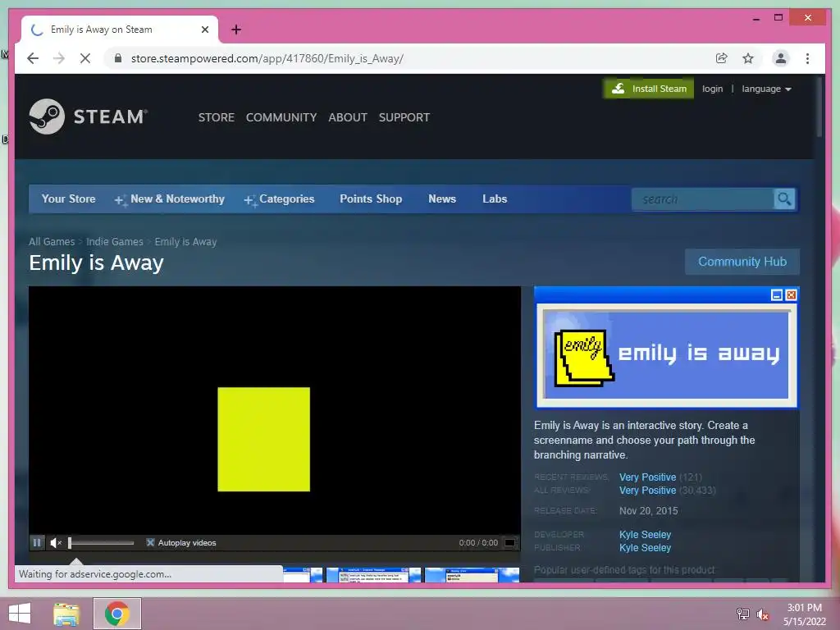Click the padlock site info icon
The image size is (840, 630).
pos(118,58)
